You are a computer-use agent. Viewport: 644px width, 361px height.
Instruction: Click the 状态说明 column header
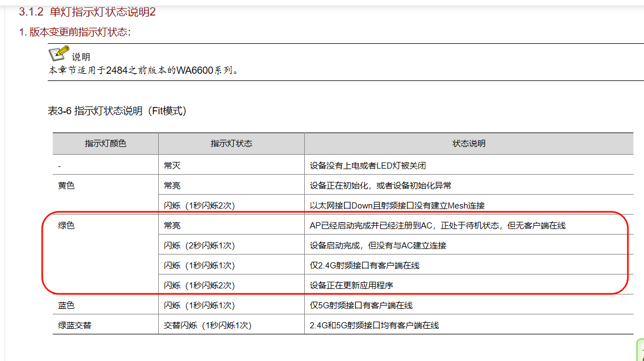pyautogui.click(x=469, y=144)
